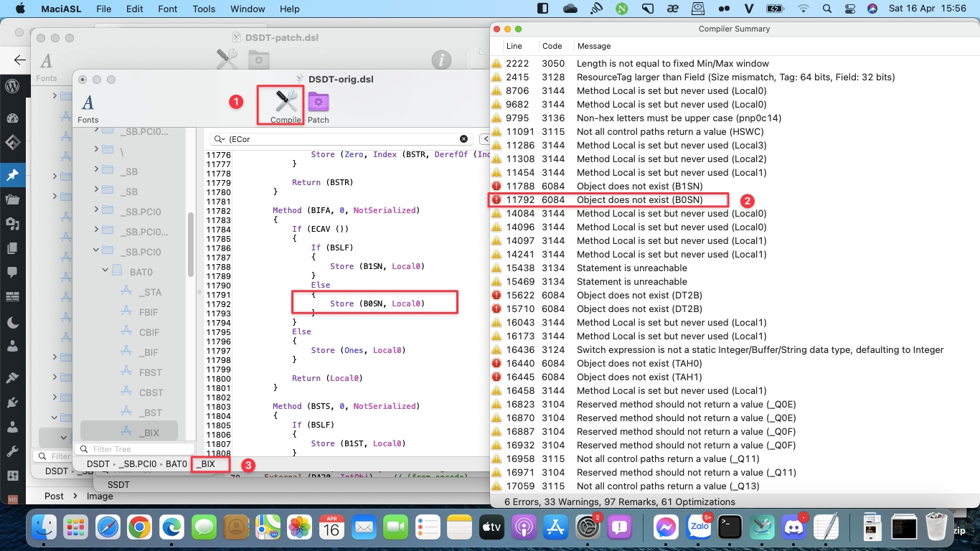Screen dimensions: 980x551
Task: Open the Fonts panel in DSDT-orig
Action: (88, 104)
